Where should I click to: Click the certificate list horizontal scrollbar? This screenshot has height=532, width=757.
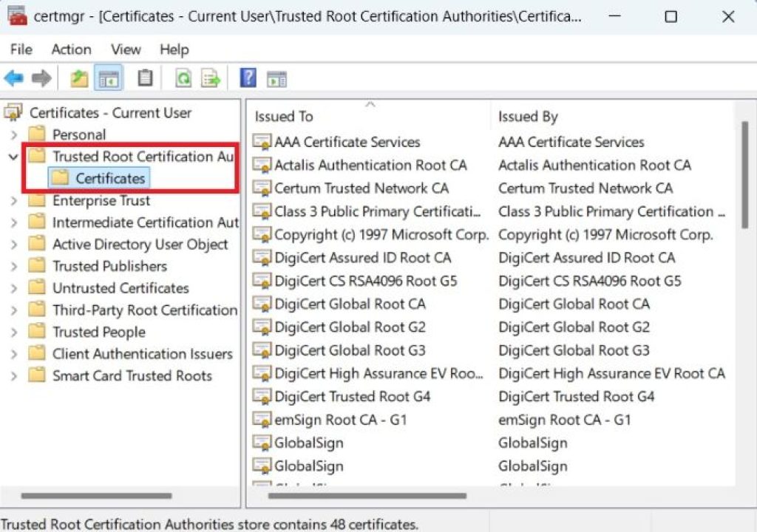click(x=367, y=496)
